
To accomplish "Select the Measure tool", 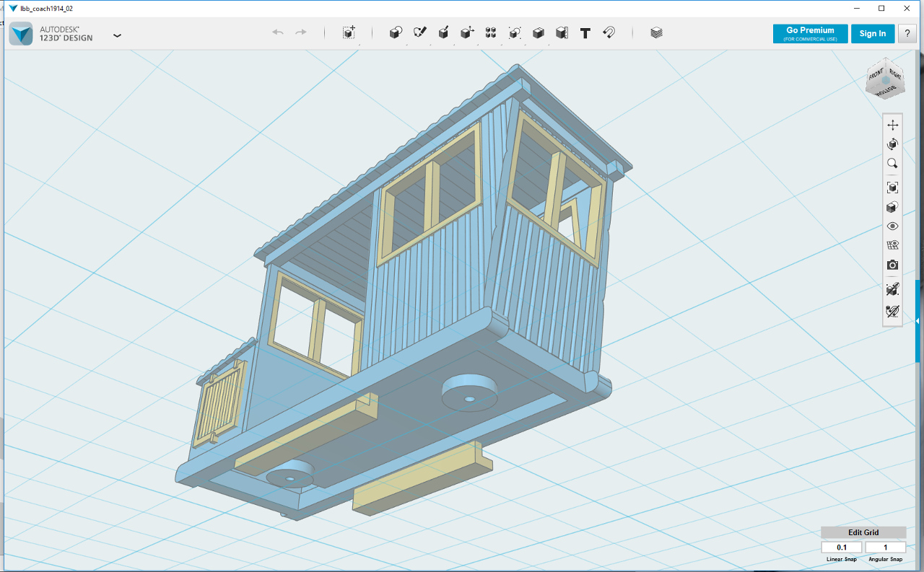I will [x=562, y=32].
